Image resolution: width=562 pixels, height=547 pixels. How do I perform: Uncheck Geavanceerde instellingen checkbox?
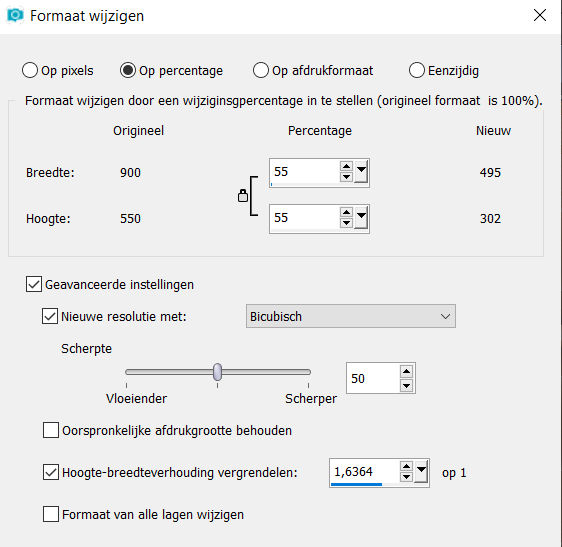point(34,284)
